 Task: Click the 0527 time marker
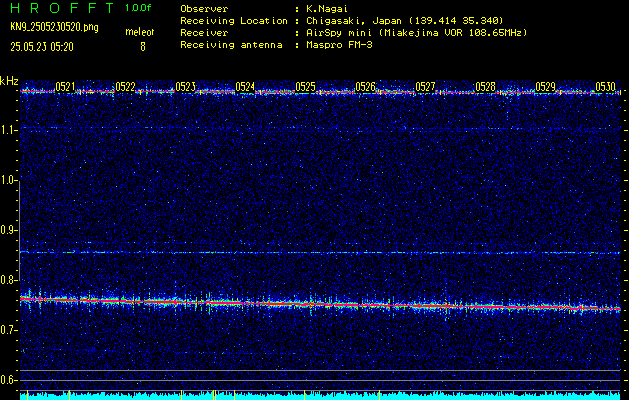(425, 87)
